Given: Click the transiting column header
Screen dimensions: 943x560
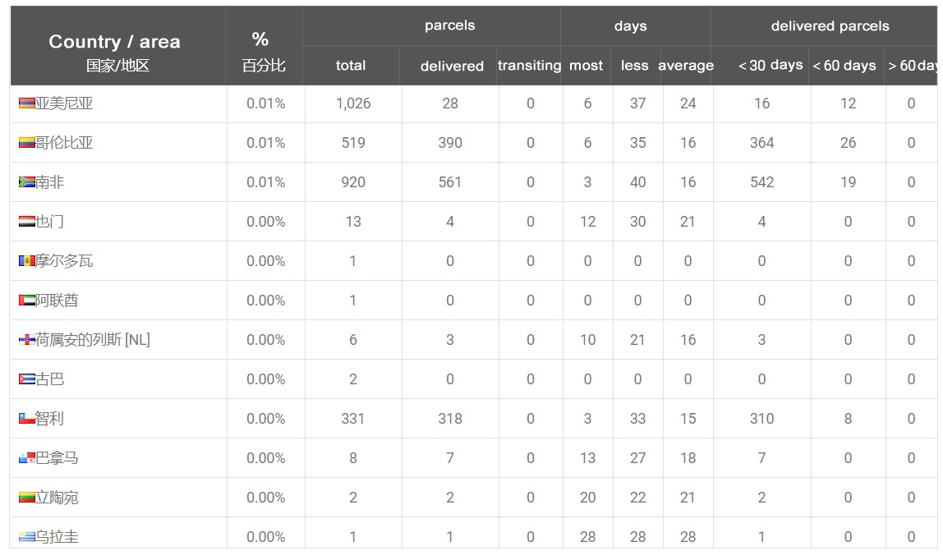Looking at the screenshot, I should pyautogui.click(x=529, y=66).
